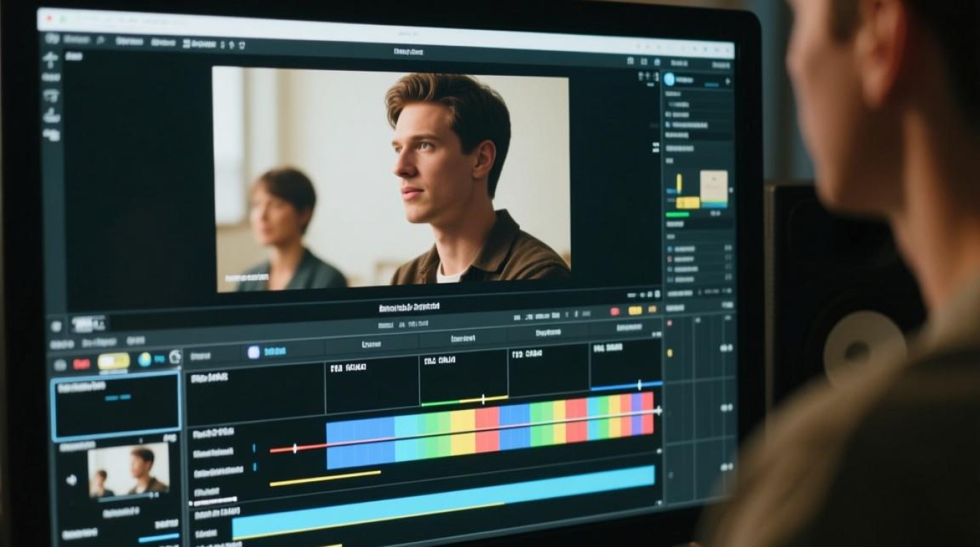
Task: Mute audio with speaker icon beside clip thumbnail
Action: pyautogui.click(x=71, y=480)
